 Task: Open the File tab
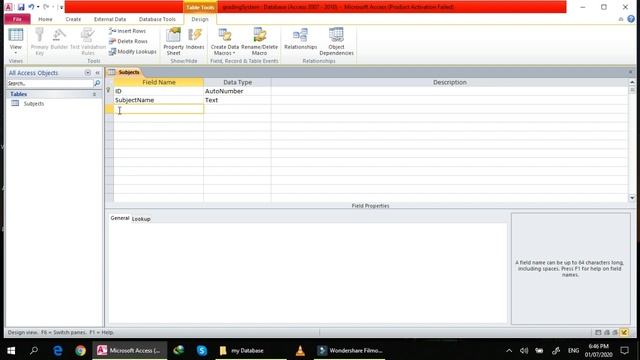(17, 19)
